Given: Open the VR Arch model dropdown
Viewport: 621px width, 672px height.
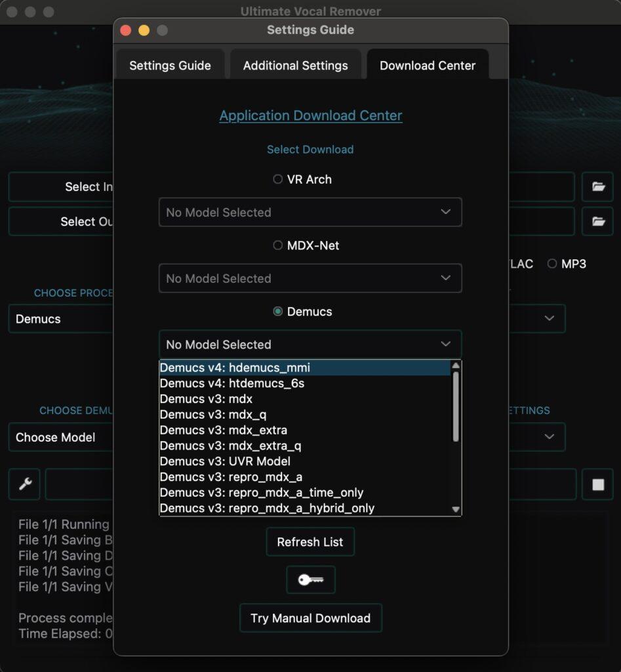Looking at the screenshot, I should coord(310,213).
